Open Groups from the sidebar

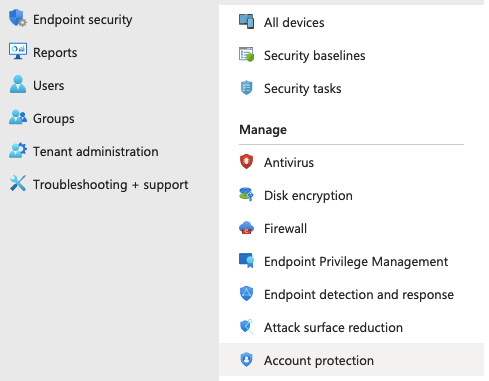(x=54, y=119)
